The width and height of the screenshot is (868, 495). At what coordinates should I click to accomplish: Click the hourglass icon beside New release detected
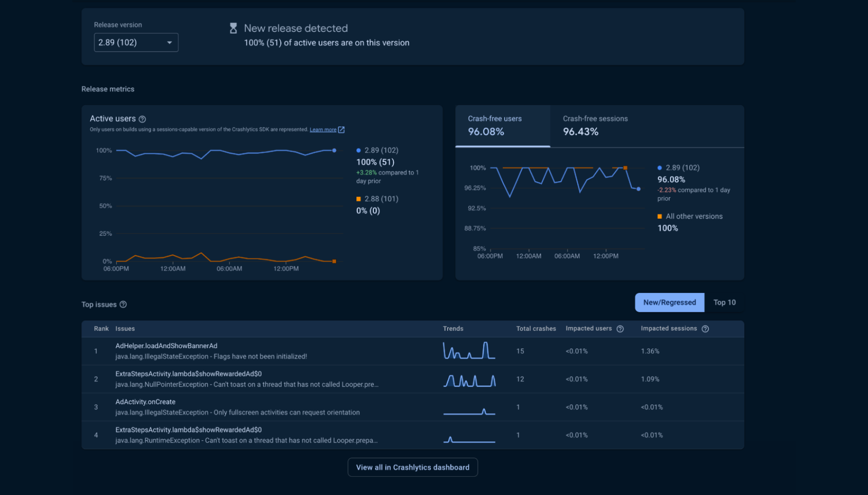233,29
